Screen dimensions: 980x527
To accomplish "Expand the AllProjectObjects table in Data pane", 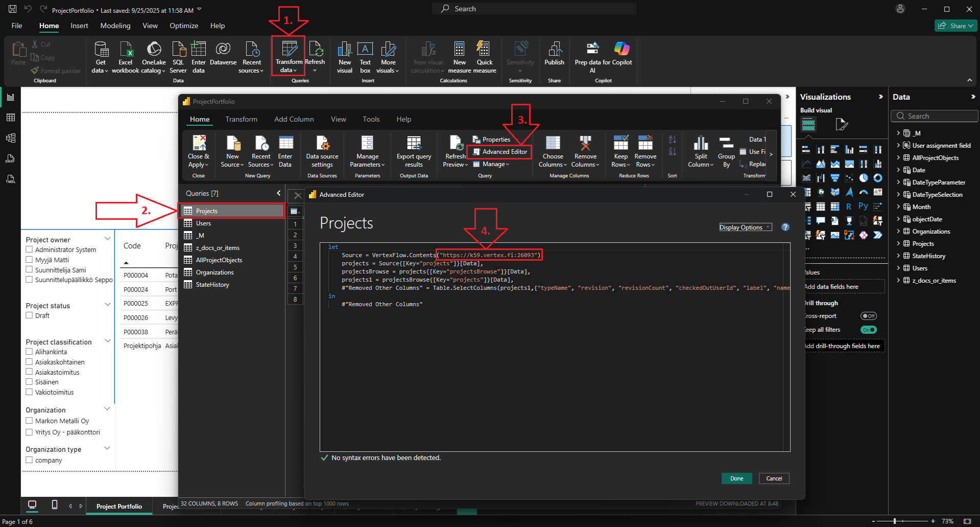I will [898, 158].
